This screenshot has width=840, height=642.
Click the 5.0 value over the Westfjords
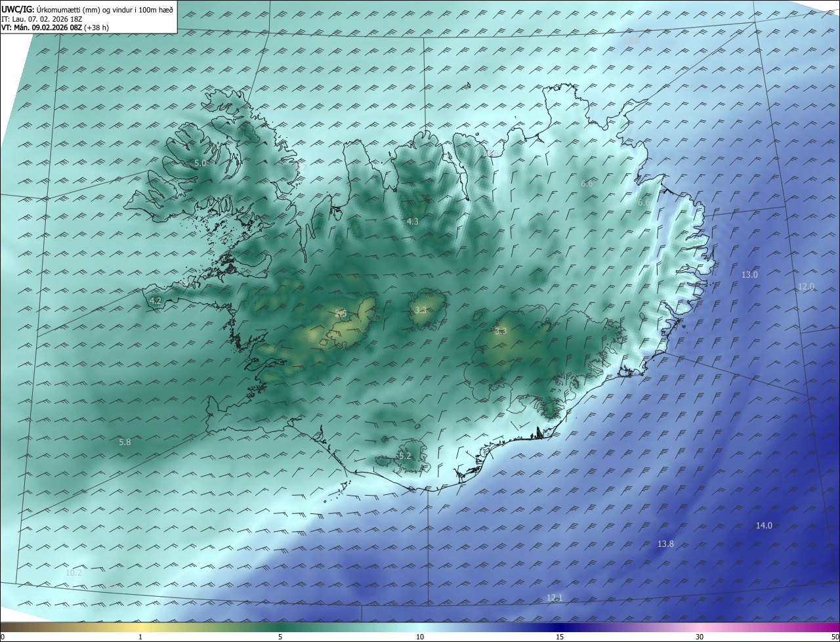[200, 163]
